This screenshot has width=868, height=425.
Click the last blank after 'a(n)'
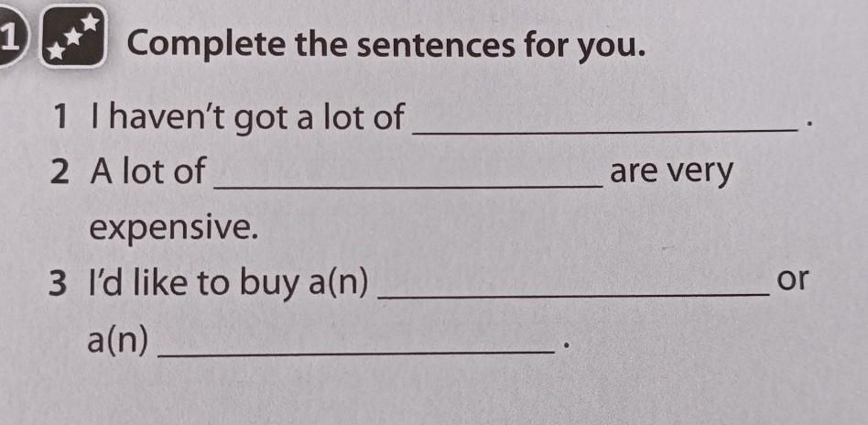[355, 349]
